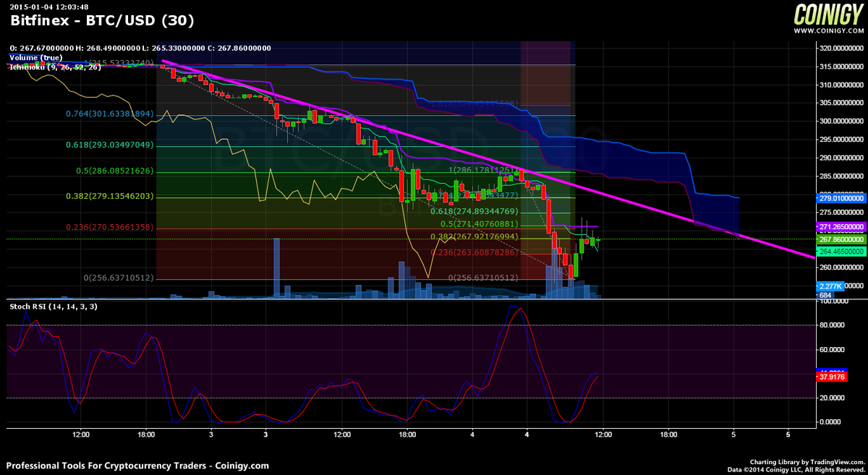Image resolution: width=868 pixels, height=475 pixels.
Task: Click the 0.764(301.63381894) Fibonacci label
Action: [110, 114]
